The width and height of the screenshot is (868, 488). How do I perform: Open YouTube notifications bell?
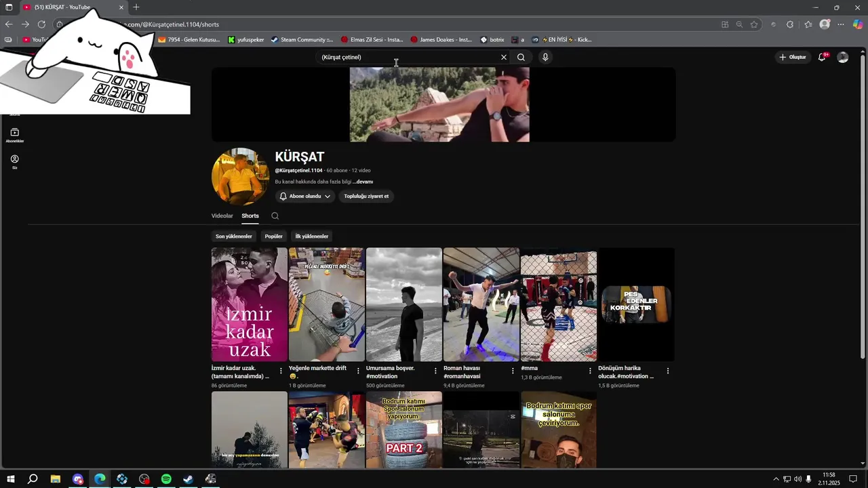[822, 57]
